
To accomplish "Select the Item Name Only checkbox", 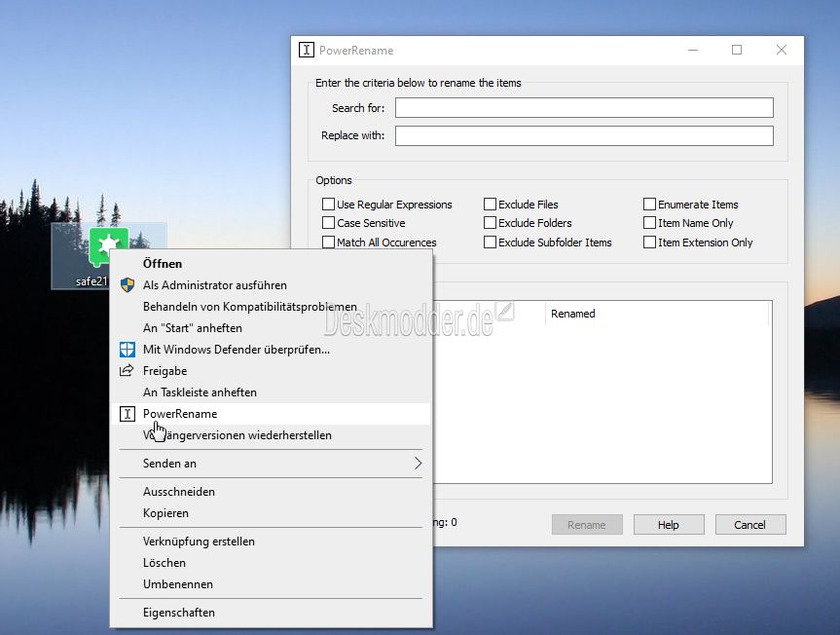I will tap(649, 223).
